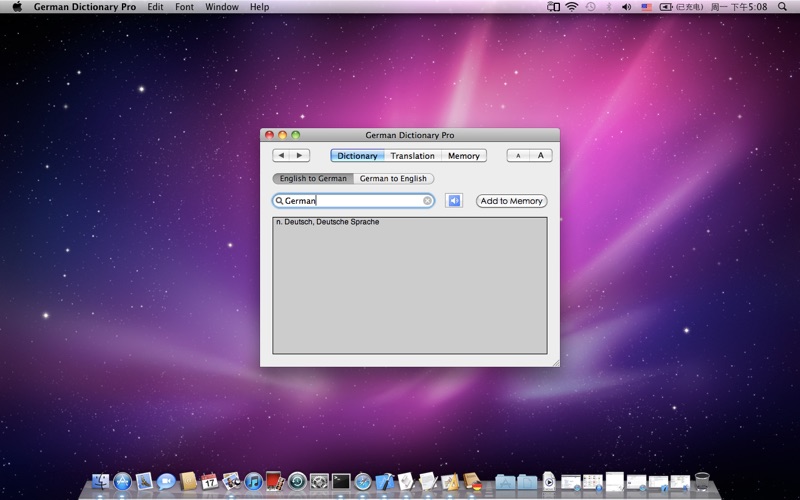Open iChat from the Dock
This screenshot has width=800, height=500.
166,481
